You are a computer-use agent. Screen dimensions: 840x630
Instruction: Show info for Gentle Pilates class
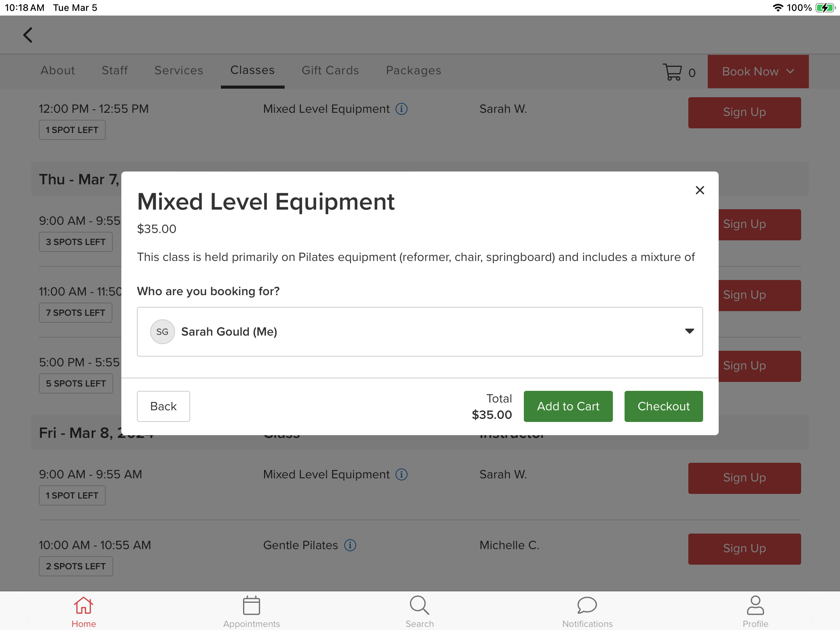(350, 545)
